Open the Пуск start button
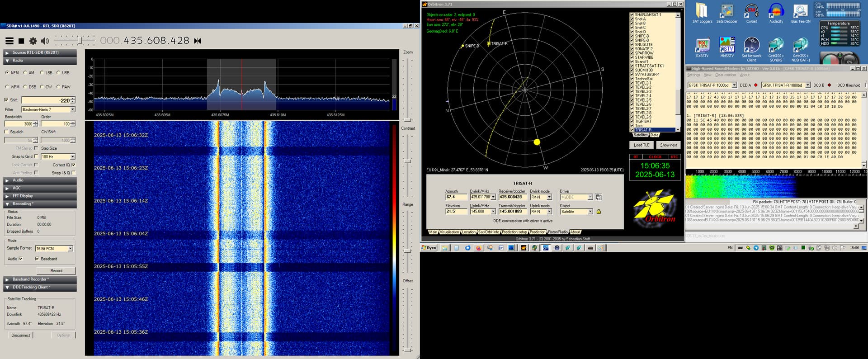This screenshot has height=359, width=868. 429,248
